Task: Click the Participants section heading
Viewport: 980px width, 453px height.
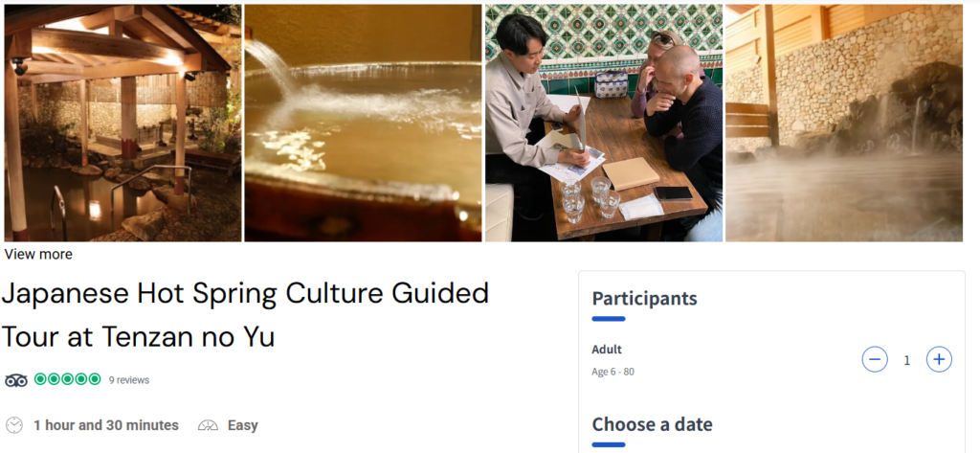Action: [x=644, y=298]
